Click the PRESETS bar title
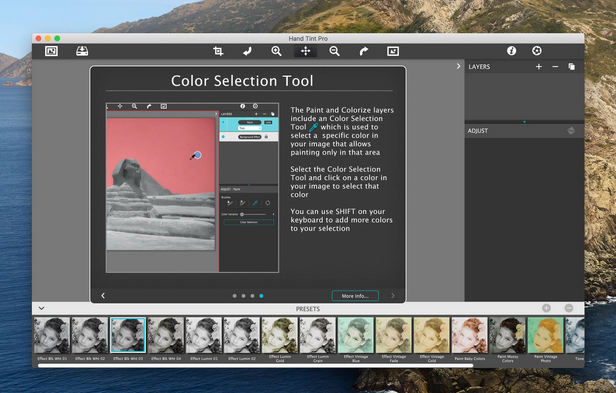This screenshot has height=393, width=616. [x=308, y=309]
